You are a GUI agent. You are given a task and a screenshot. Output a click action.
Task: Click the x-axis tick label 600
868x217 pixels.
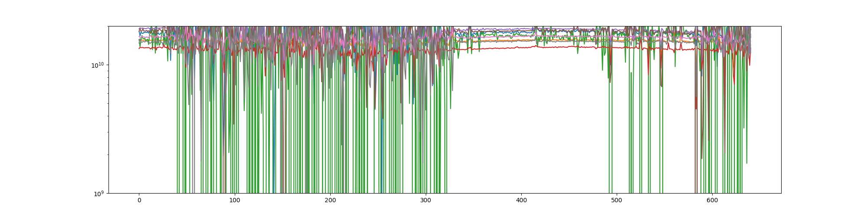click(x=712, y=201)
